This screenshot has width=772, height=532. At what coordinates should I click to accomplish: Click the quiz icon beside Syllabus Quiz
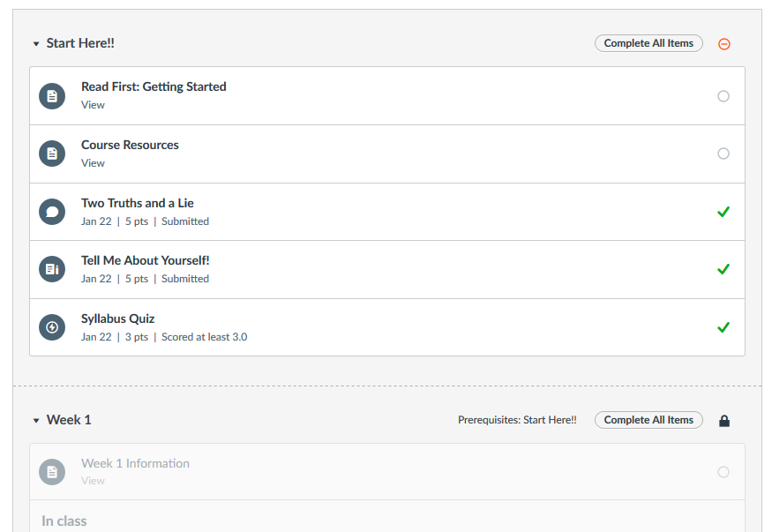click(x=52, y=327)
